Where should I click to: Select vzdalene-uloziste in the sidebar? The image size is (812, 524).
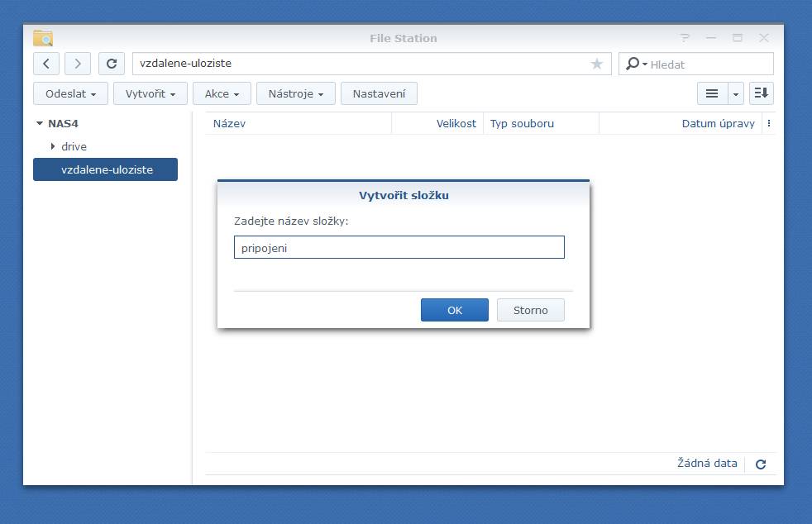106,169
